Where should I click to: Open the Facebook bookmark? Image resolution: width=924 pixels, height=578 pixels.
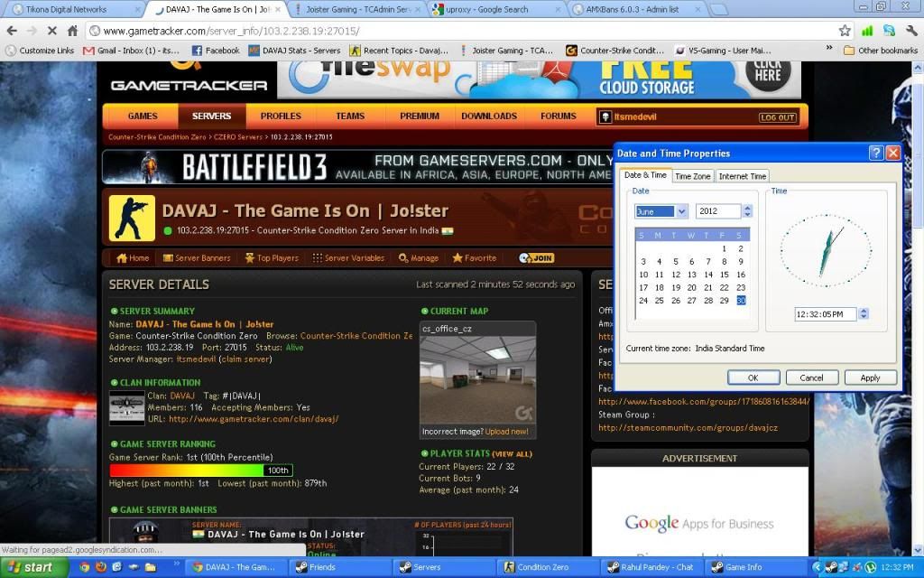pyautogui.click(x=216, y=51)
